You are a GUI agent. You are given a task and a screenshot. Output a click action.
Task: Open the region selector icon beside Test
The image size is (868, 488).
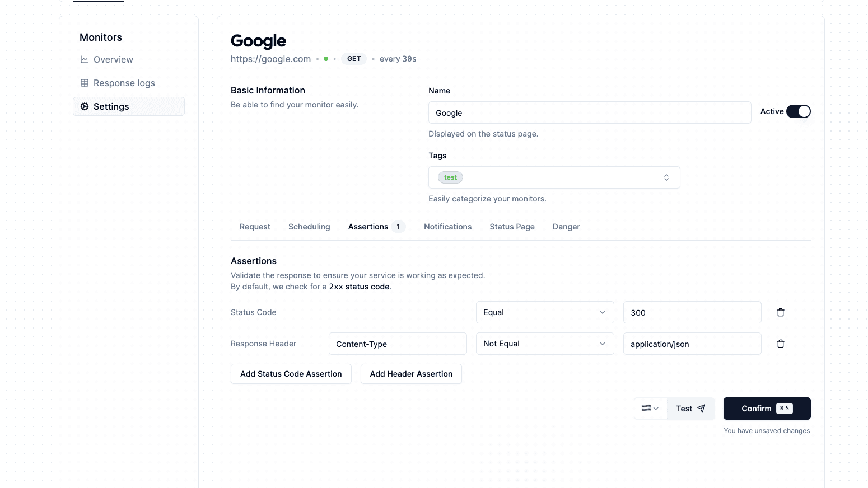point(650,409)
